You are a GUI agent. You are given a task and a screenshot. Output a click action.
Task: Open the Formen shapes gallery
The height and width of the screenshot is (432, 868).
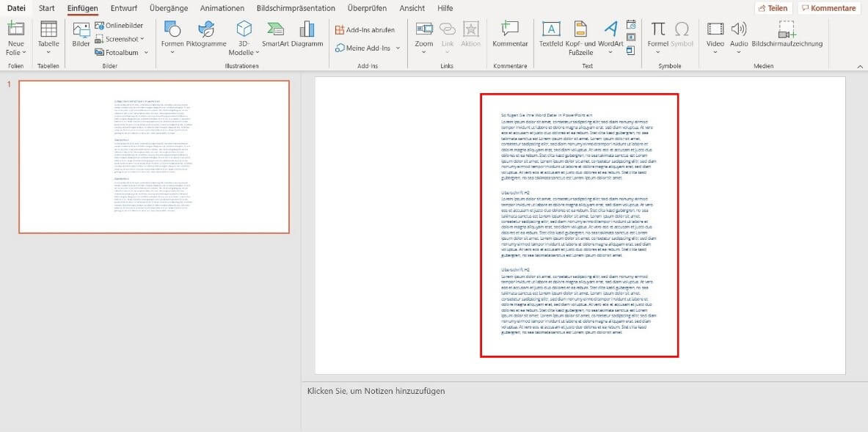172,29
